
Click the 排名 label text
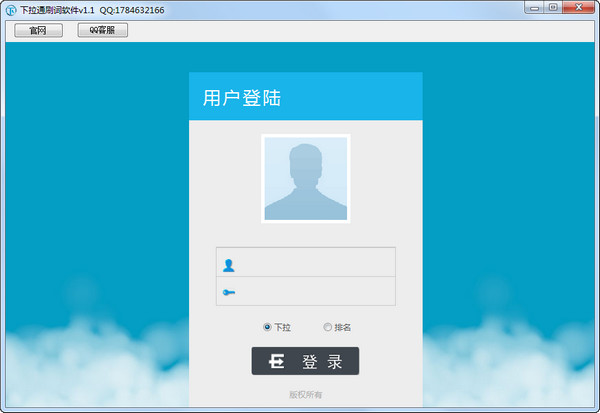(343, 327)
